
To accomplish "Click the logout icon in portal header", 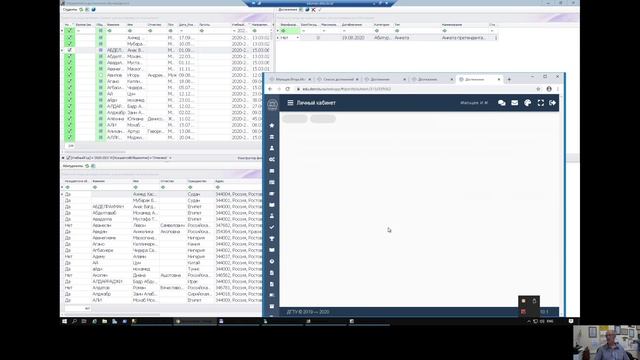I will pos(553,103).
